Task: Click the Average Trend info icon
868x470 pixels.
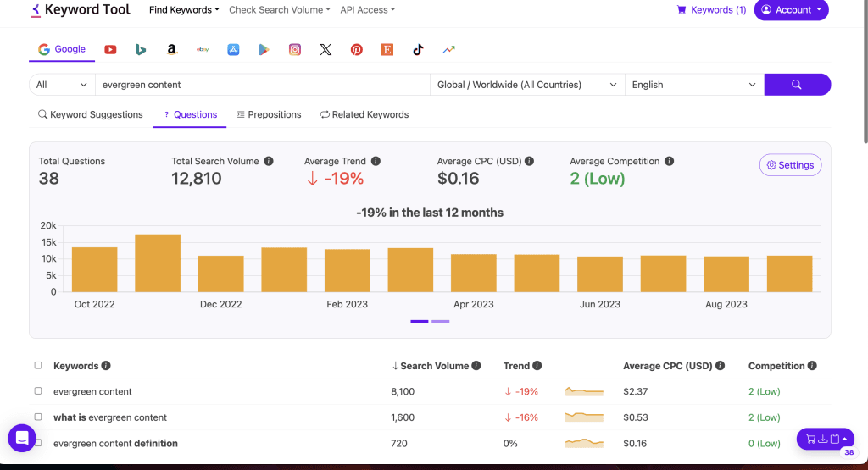Action: point(376,161)
